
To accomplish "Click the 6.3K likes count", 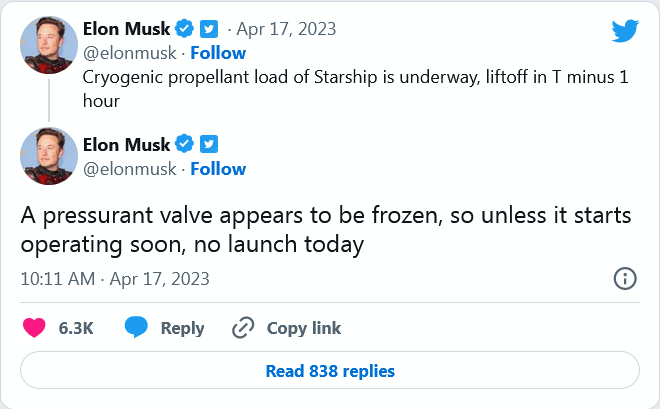I will click(76, 328).
